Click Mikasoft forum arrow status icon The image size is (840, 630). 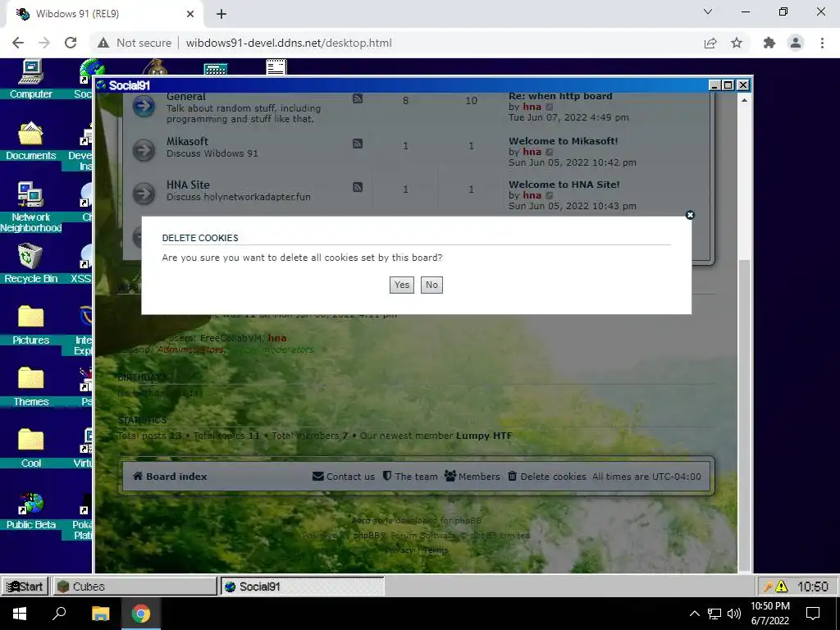coord(144,150)
